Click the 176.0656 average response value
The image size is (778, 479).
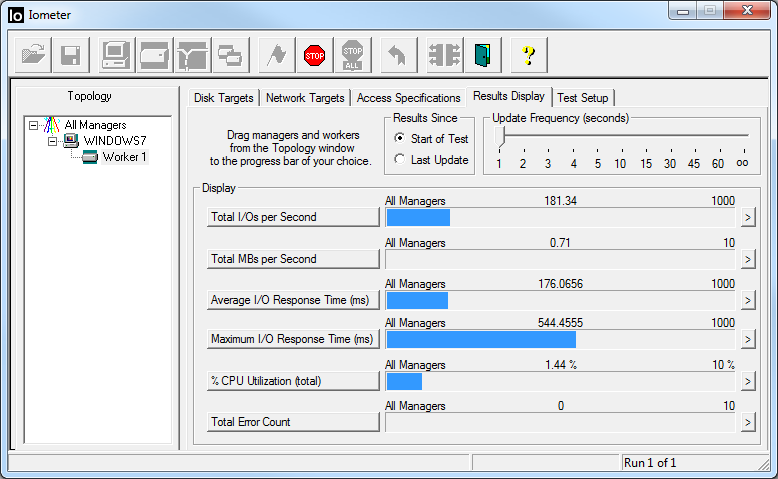[560, 284]
